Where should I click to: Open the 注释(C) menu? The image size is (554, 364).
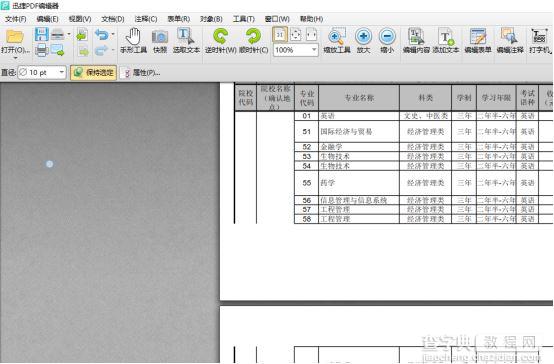pyautogui.click(x=146, y=19)
